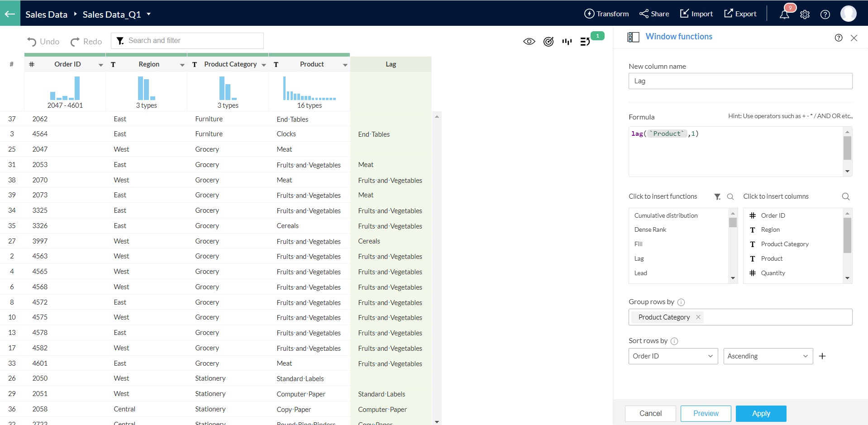Click the target data quality icon
This screenshot has height=425, width=868.
point(548,42)
